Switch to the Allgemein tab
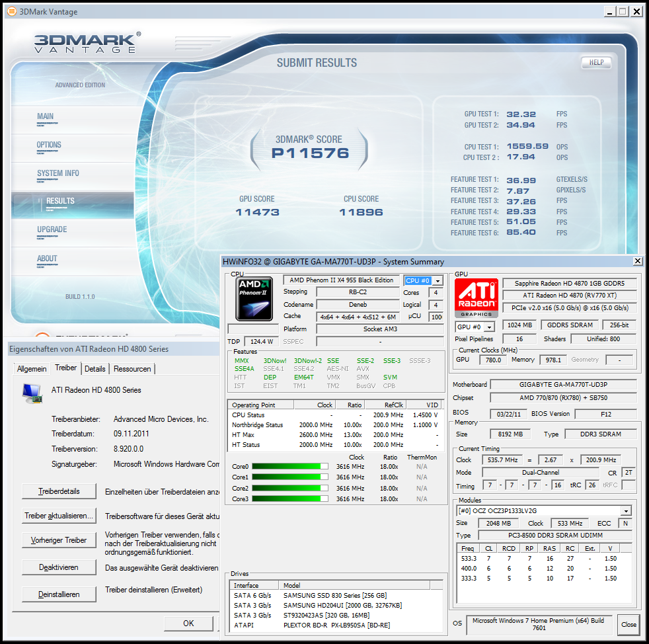 32,368
